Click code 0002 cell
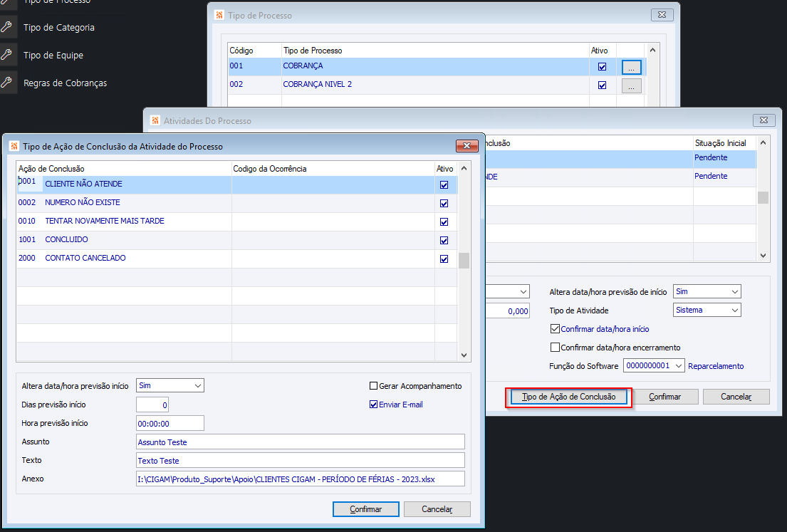 27,202
